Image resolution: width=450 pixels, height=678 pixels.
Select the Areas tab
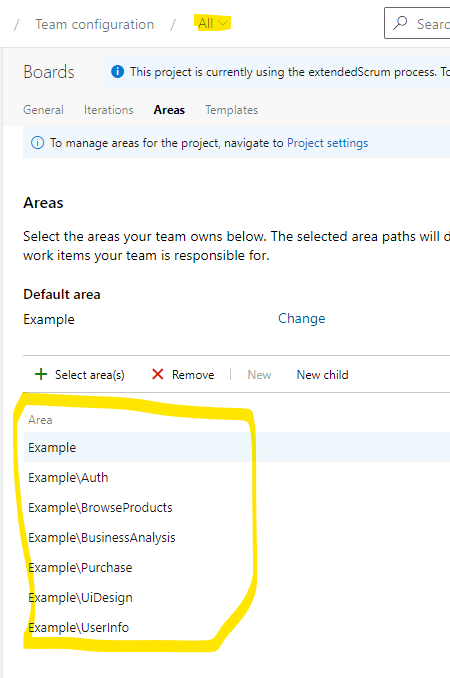169,110
